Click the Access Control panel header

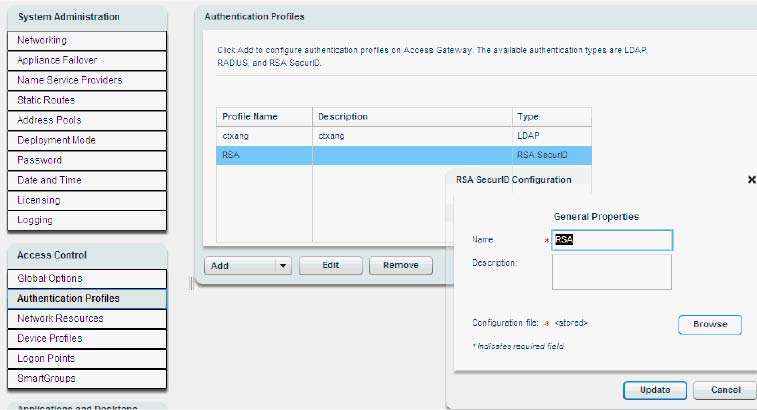[87, 255]
